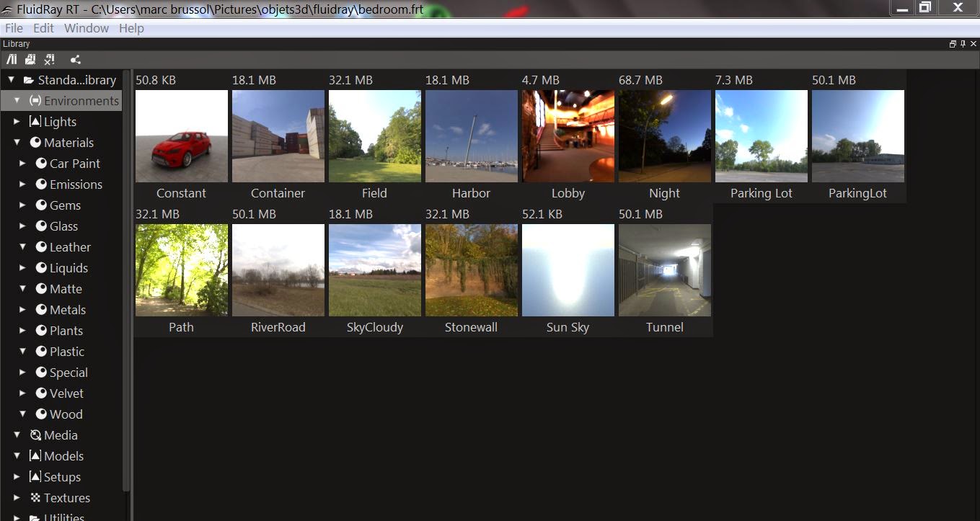Click the library books icon in Library toolbar

click(x=12, y=59)
